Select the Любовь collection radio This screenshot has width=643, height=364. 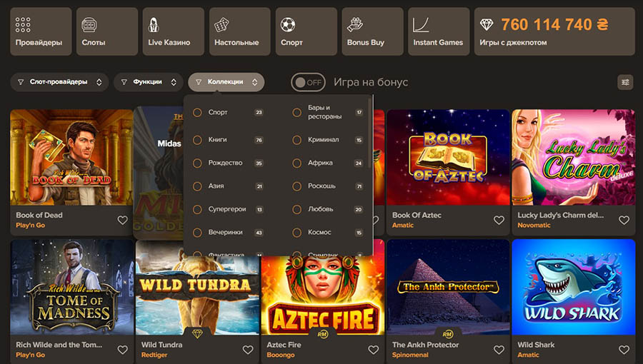coord(297,209)
